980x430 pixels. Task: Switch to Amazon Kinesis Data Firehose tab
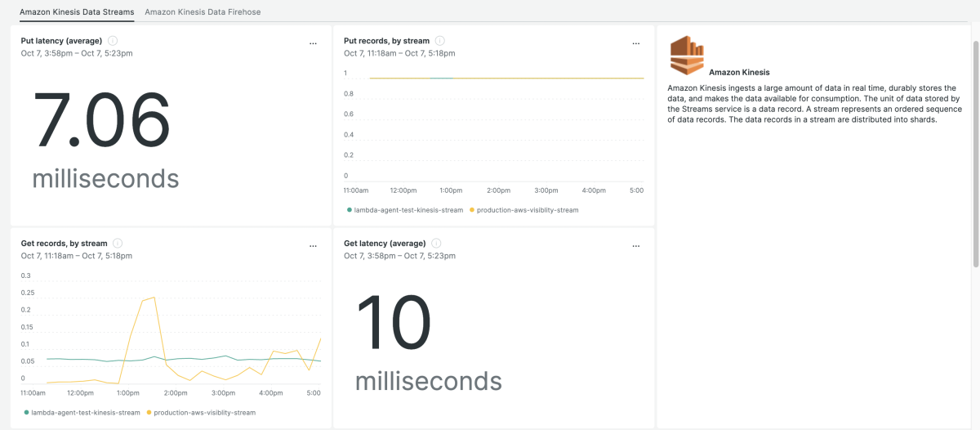pos(203,12)
